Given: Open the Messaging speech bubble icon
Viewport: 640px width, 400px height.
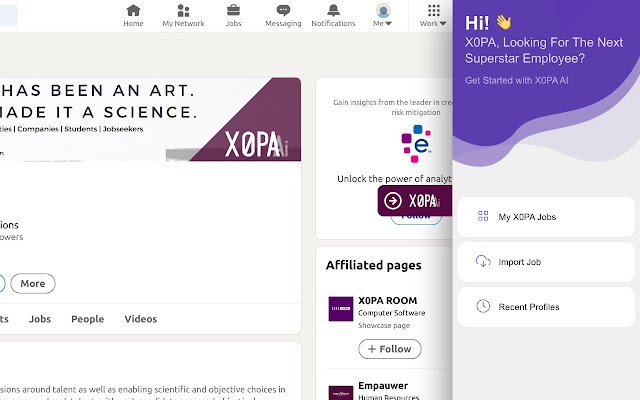Looking at the screenshot, I should coord(283,10).
